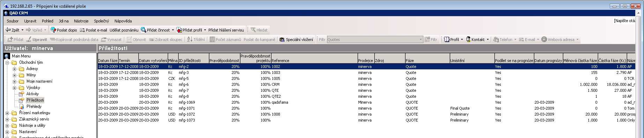Click Poslat do kampaně button
The image size is (644, 138).
tap(259, 40)
